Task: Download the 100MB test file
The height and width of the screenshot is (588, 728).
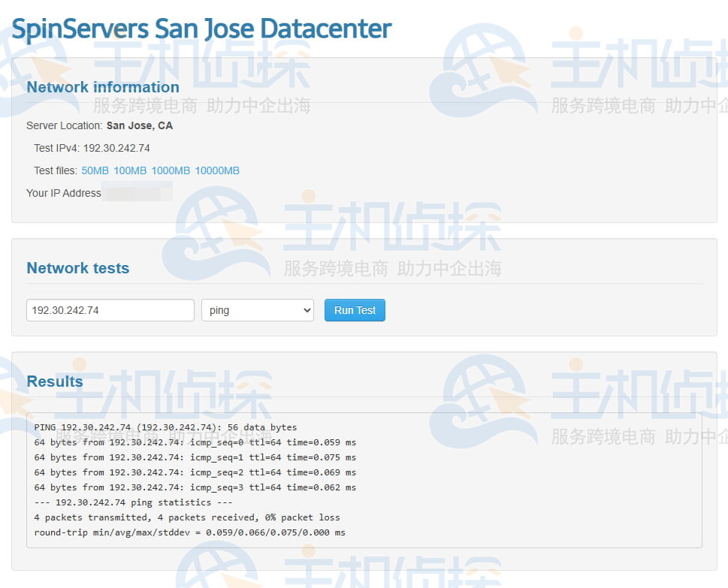Action: pyautogui.click(x=130, y=170)
